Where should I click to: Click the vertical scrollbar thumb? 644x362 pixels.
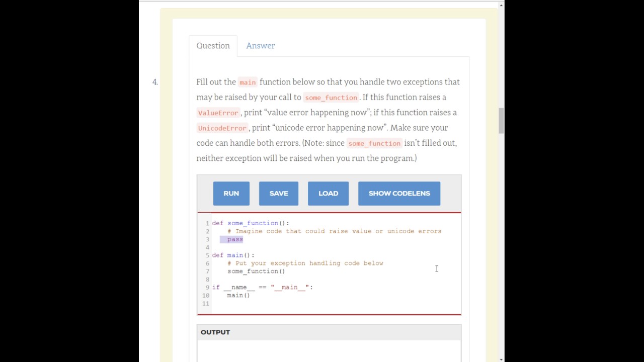click(x=501, y=121)
